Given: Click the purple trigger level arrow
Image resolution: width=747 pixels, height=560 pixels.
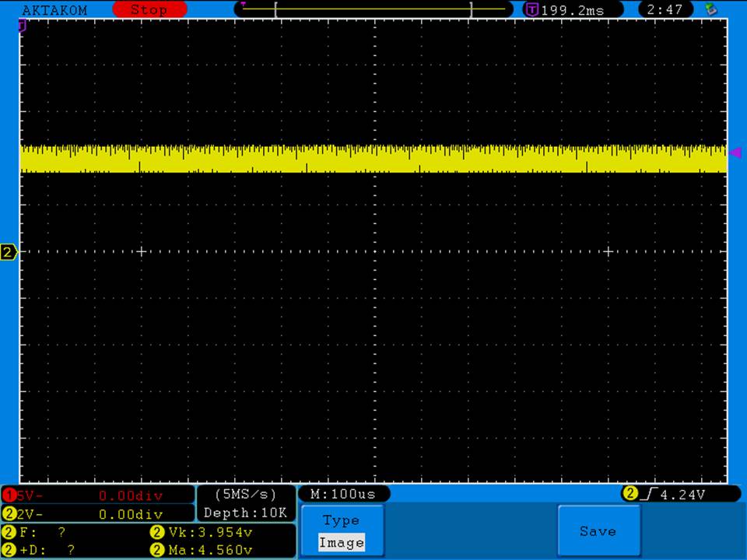Looking at the screenshot, I should 735,153.
